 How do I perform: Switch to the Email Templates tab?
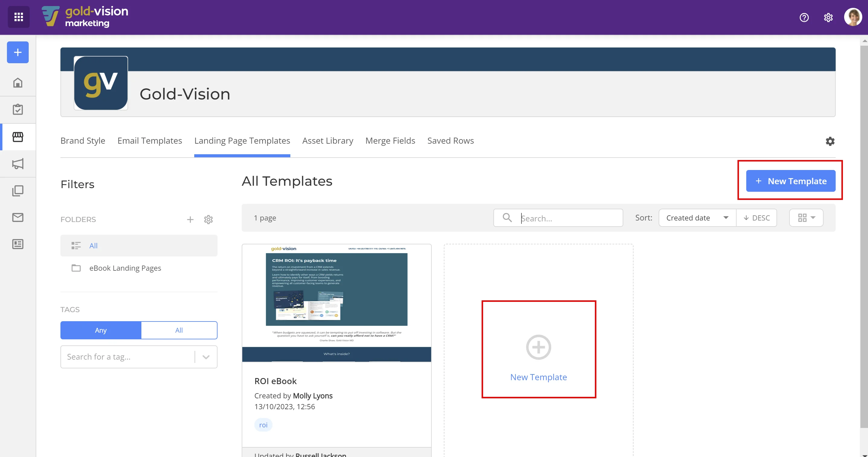point(150,141)
